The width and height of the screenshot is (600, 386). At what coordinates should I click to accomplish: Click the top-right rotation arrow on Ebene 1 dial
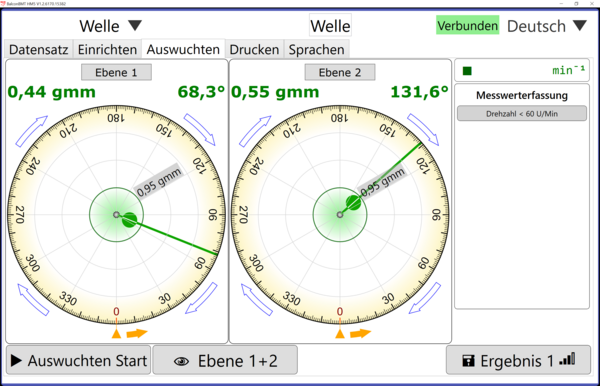tap(200, 129)
